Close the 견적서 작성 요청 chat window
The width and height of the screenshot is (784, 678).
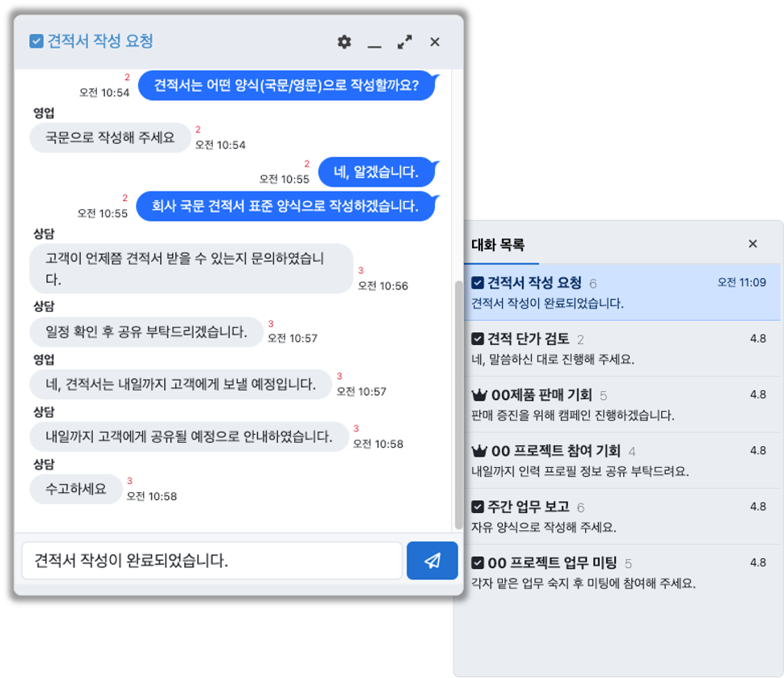click(x=435, y=42)
